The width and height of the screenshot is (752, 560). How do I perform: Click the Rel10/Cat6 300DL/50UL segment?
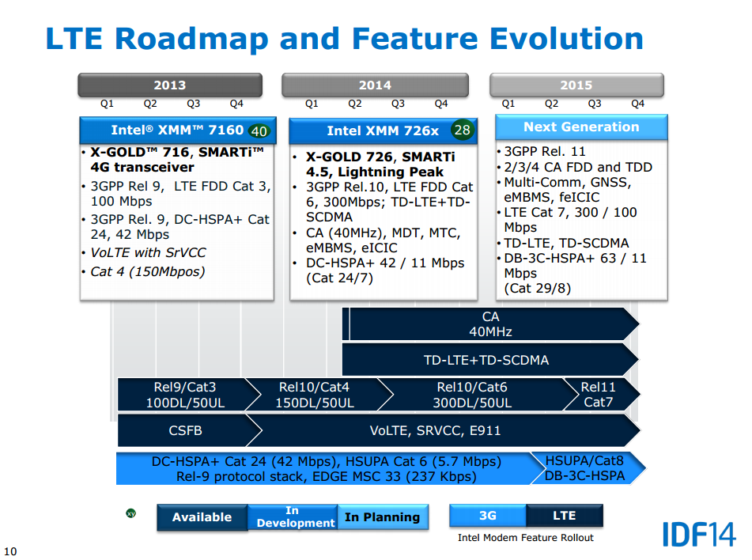coord(472,395)
